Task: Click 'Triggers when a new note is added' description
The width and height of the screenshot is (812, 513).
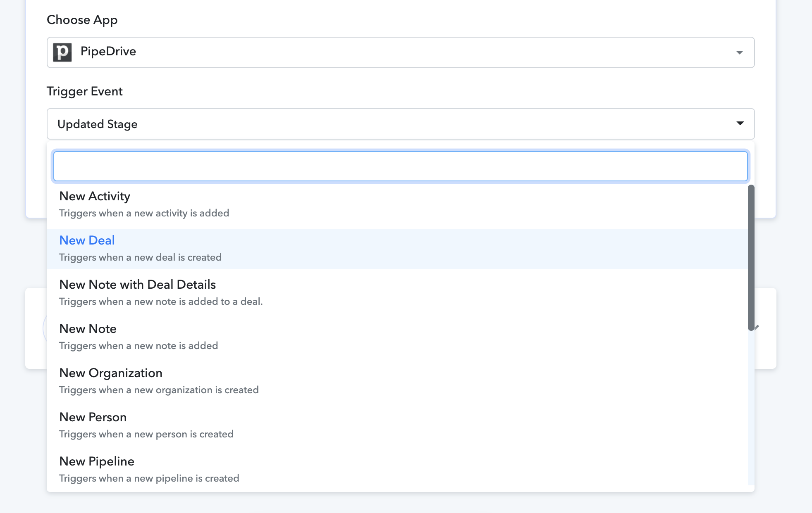Action: coord(139,346)
